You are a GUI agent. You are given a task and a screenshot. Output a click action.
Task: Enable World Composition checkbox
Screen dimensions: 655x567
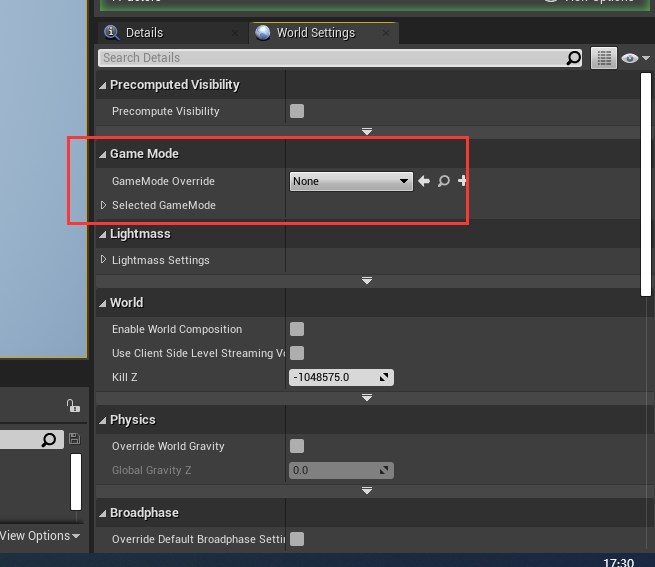coord(297,329)
